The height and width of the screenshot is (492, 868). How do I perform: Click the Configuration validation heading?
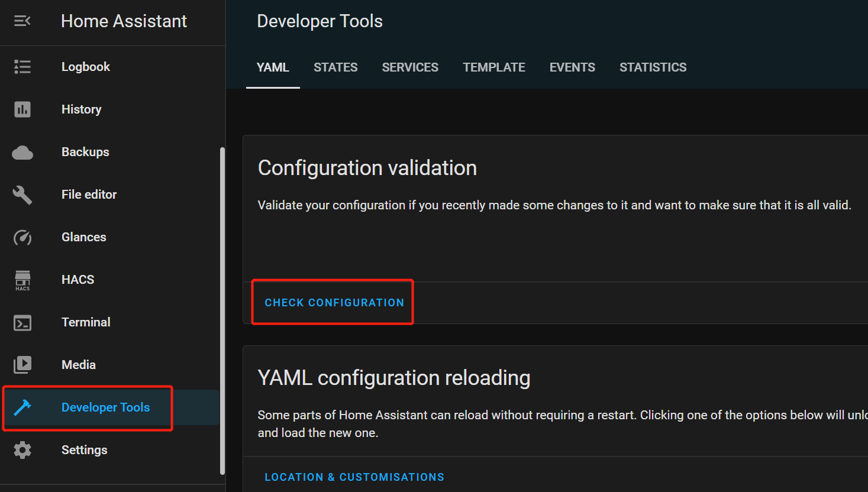click(367, 168)
